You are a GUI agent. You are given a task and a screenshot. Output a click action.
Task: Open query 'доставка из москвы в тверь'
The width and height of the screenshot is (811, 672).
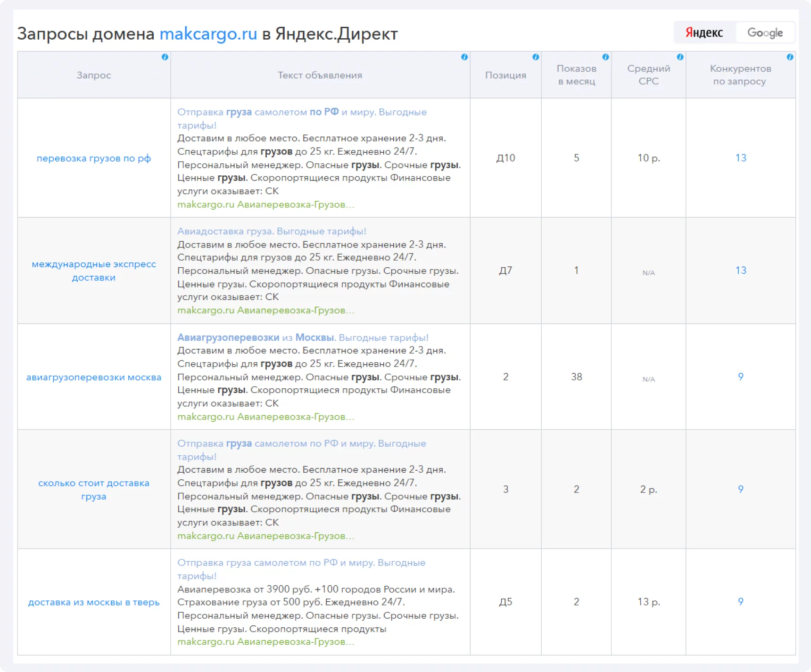[94, 602]
